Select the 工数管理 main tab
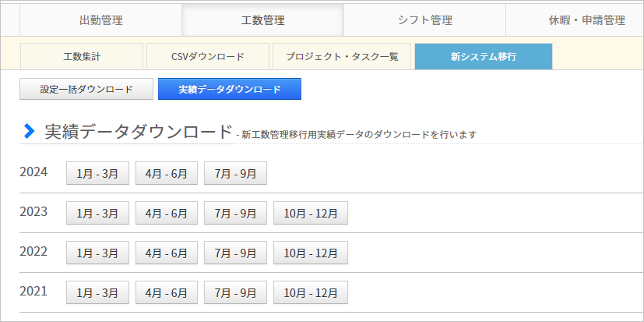The image size is (644, 322). point(263,20)
